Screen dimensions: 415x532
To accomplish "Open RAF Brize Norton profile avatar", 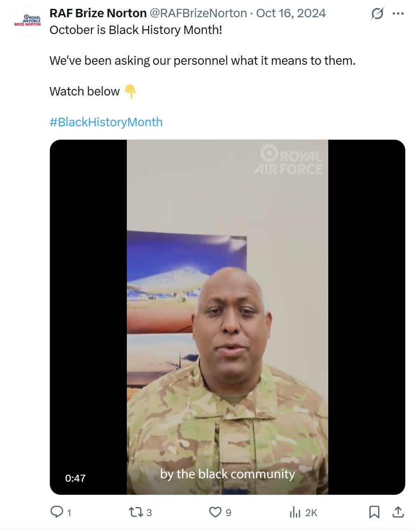I will click(x=28, y=20).
